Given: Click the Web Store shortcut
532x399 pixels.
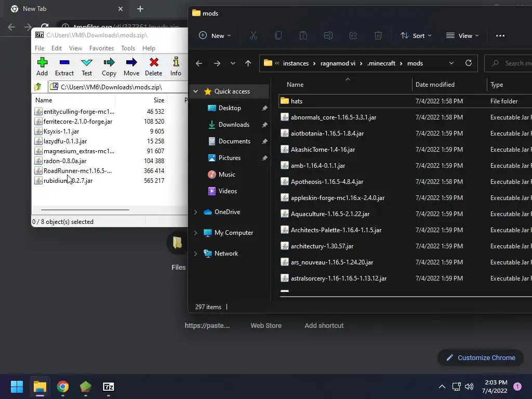Looking at the screenshot, I should (266, 325).
